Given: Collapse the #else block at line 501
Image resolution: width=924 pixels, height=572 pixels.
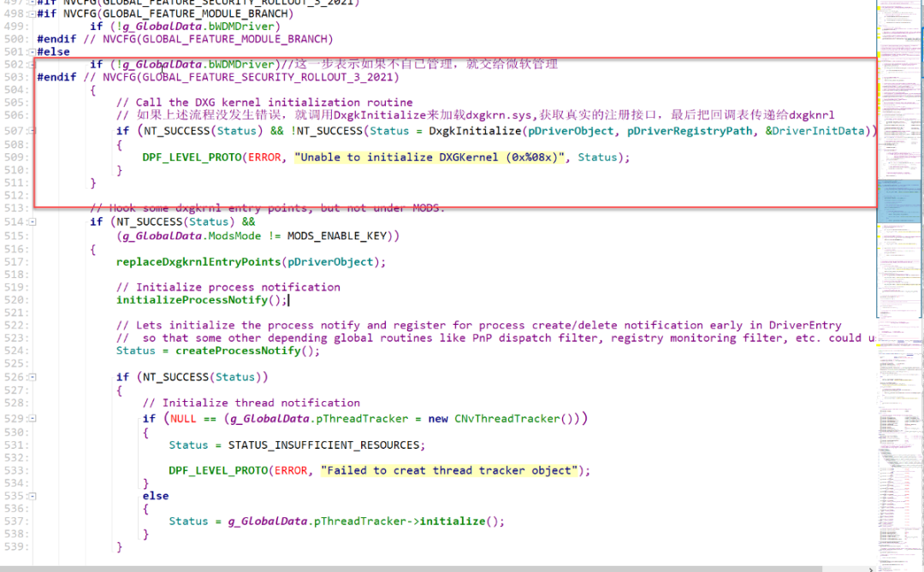Looking at the screenshot, I should [32, 52].
